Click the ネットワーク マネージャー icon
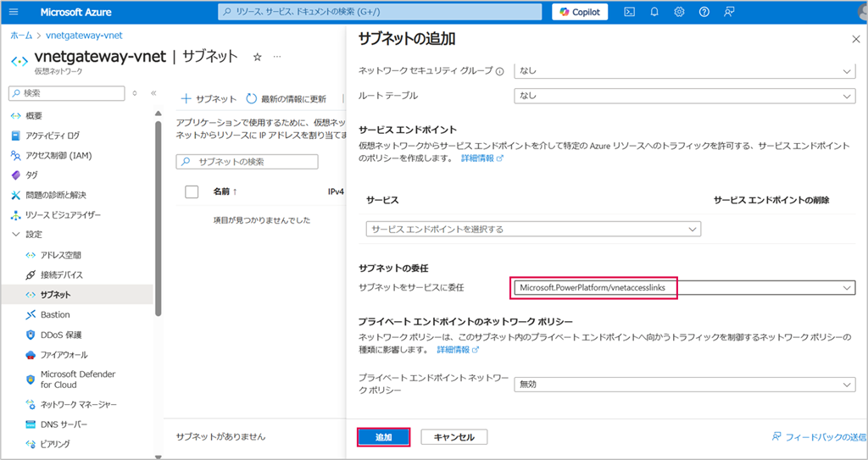868x460 pixels. [x=31, y=405]
